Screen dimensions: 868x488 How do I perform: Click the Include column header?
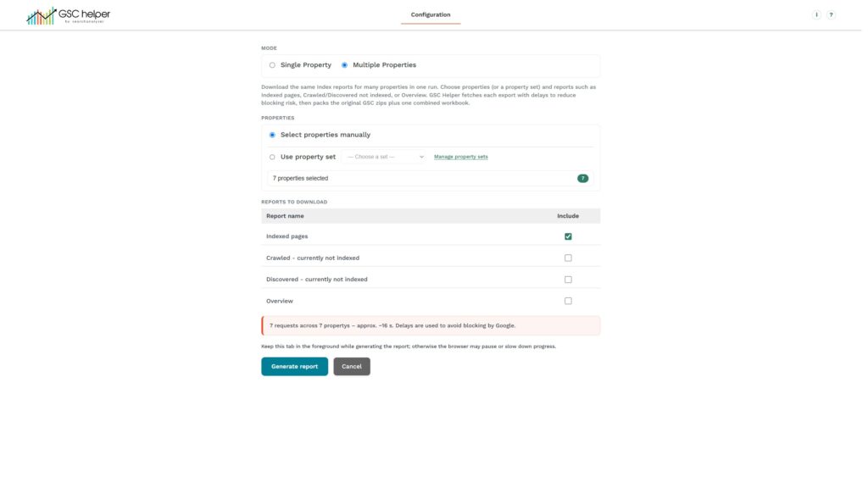(x=568, y=216)
